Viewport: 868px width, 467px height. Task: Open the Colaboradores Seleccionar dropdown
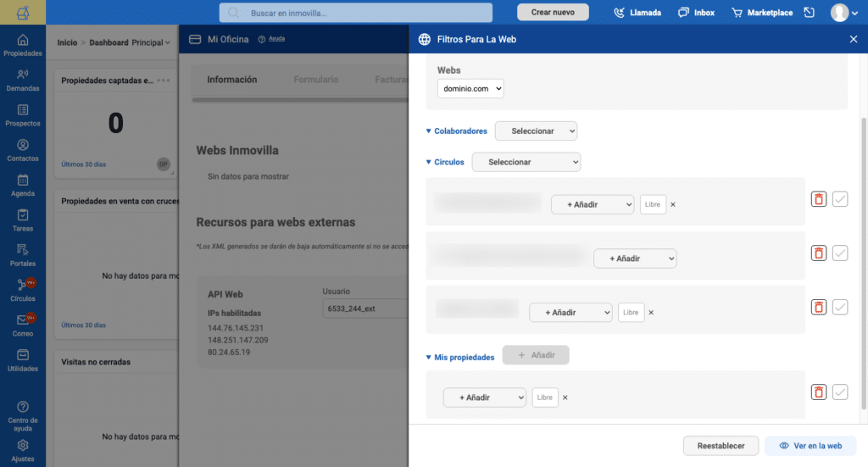point(536,131)
